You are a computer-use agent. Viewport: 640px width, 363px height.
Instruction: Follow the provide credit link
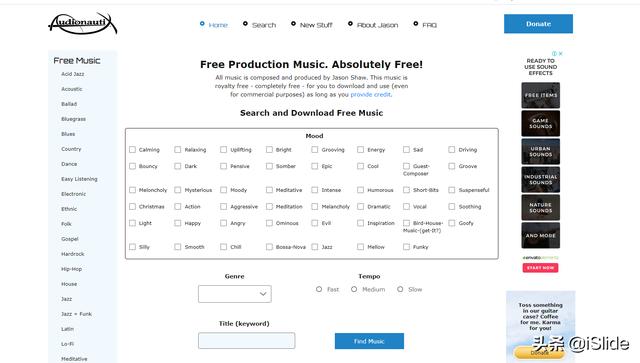371,94
